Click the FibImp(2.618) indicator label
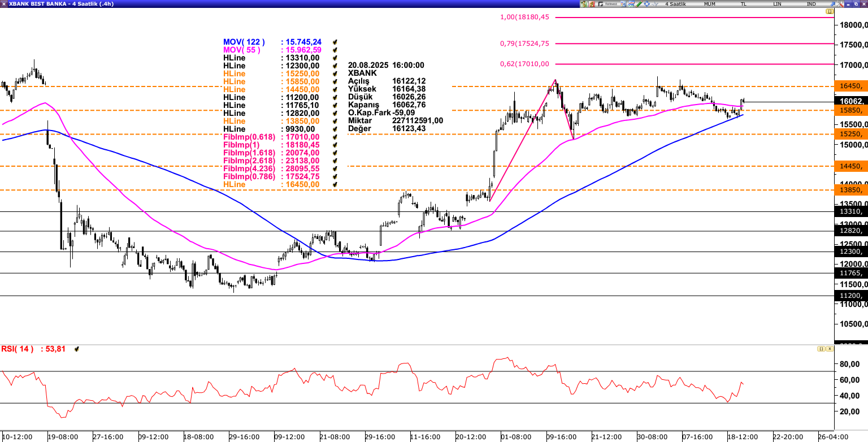 249,161
